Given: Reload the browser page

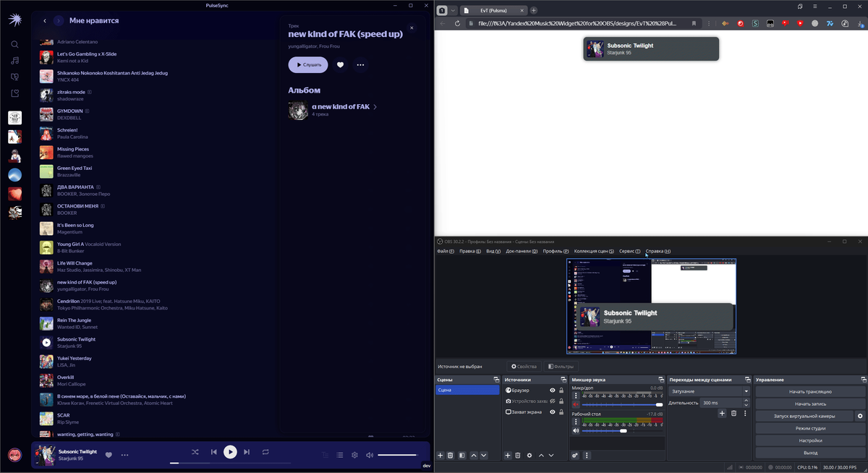Looking at the screenshot, I should (457, 23).
